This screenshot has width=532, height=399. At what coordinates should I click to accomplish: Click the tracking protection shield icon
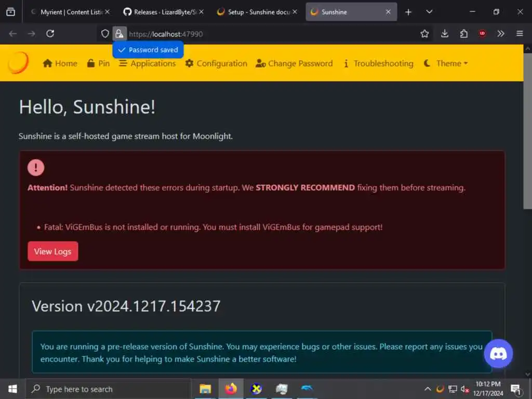pyautogui.click(x=105, y=34)
